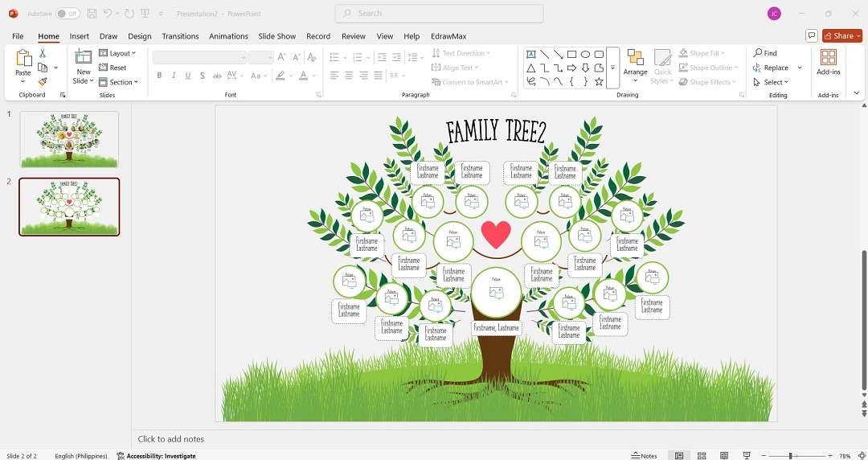Switch to the Design tab
Image resolution: width=868 pixels, height=460 pixels.
140,36
